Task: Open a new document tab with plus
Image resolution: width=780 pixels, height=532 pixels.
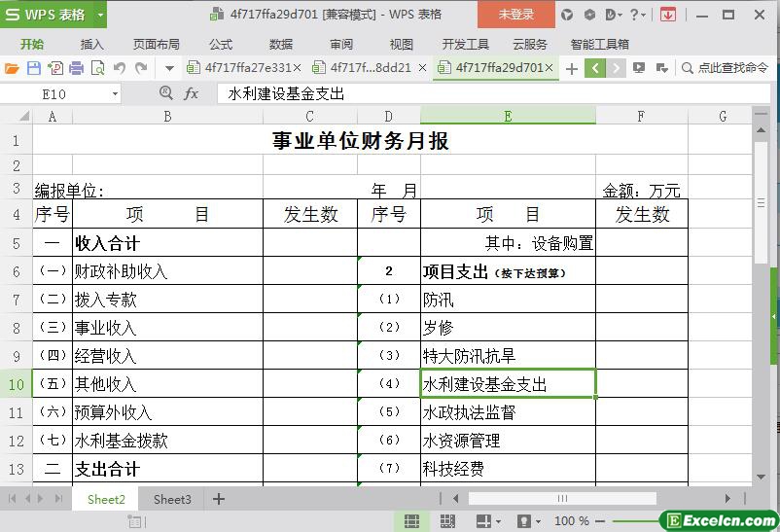Action: tap(571, 68)
